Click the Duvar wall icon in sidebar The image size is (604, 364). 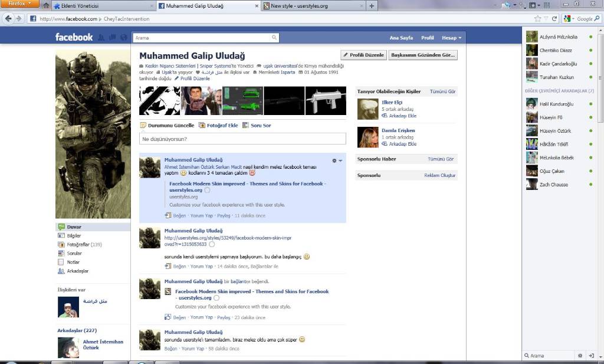61,227
